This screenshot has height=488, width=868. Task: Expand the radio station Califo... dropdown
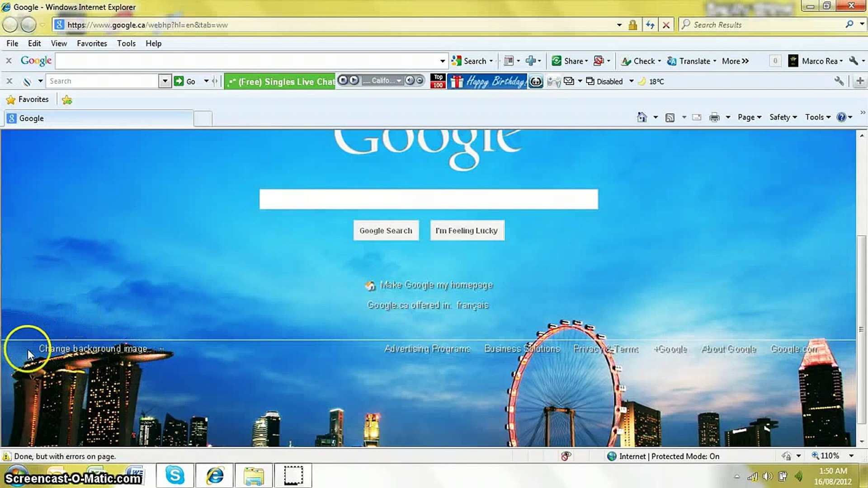pyautogui.click(x=399, y=80)
